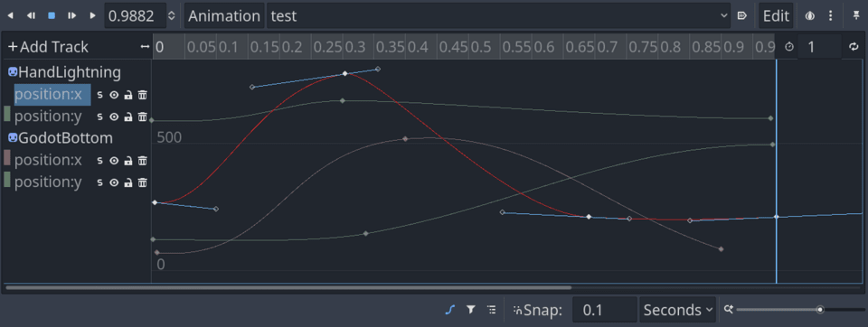868x327 pixels.
Task: Stop the animation playback
Action: click(x=52, y=16)
